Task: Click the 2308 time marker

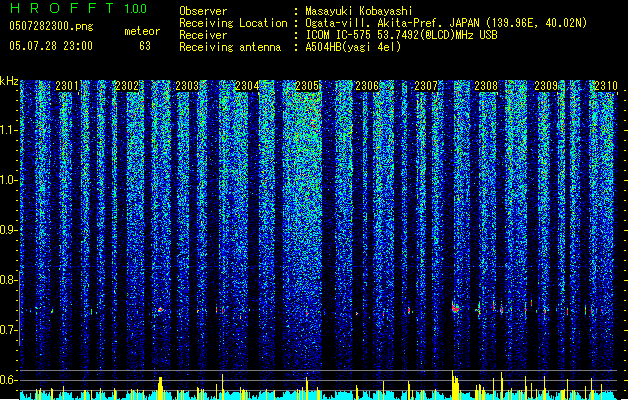Action: (x=486, y=86)
